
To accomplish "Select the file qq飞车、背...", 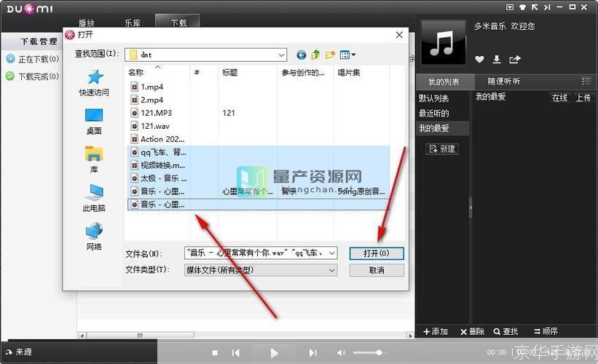I will (158, 152).
